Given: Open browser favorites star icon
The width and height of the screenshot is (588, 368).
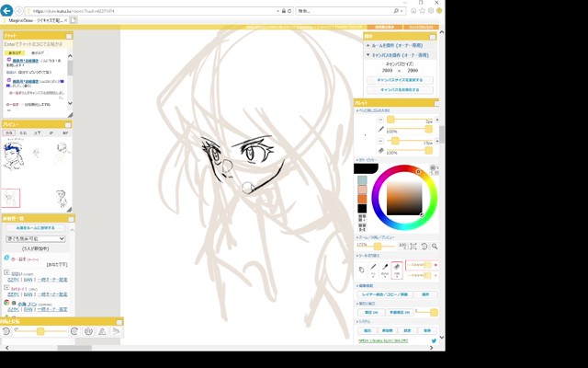Looking at the screenshot, I should click(x=422, y=11).
